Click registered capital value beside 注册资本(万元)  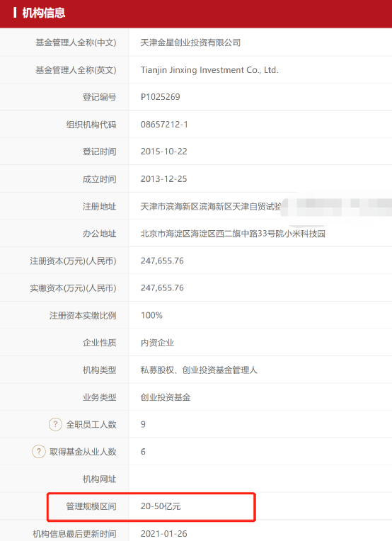[x=162, y=261]
